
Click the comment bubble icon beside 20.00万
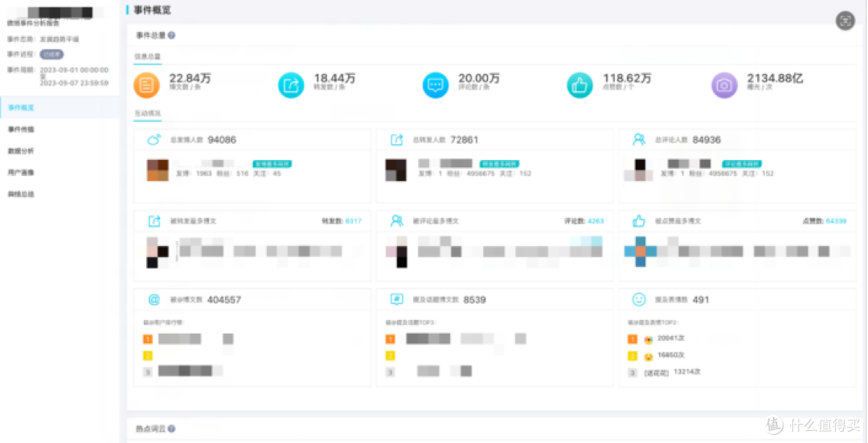(x=436, y=85)
